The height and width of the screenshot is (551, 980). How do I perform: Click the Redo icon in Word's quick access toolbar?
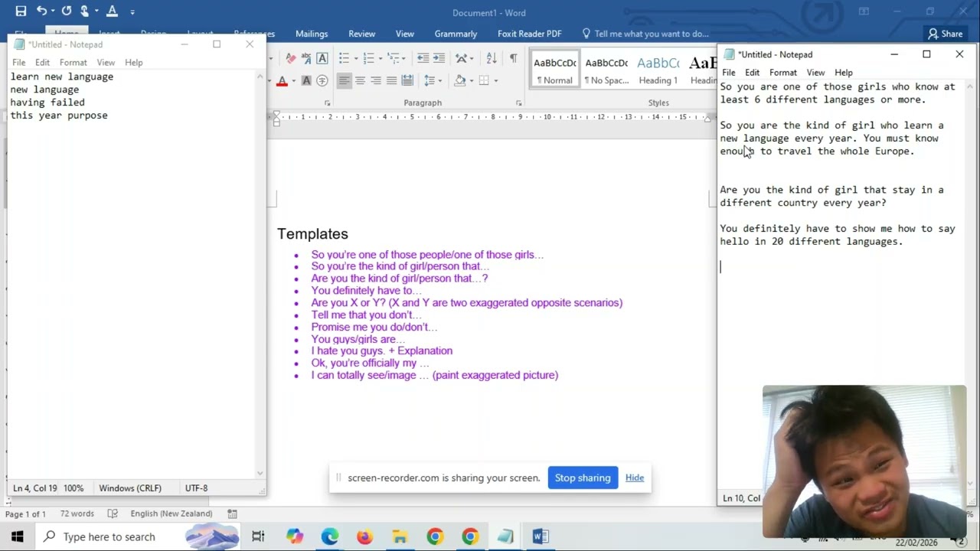tap(67, 11)
